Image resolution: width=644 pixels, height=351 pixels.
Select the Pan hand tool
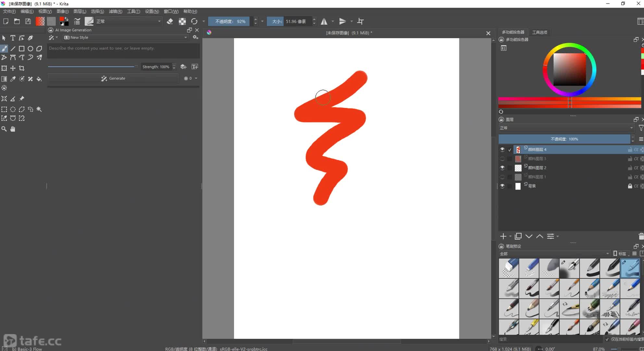13,129
